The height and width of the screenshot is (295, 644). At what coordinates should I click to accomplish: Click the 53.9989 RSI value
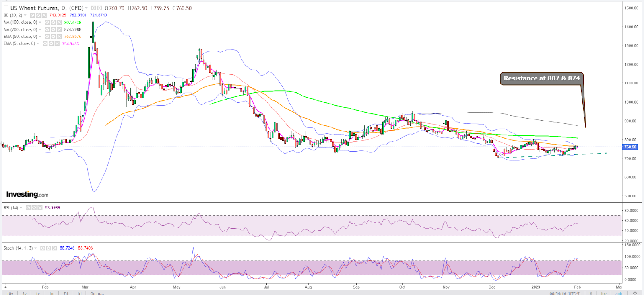click(x=53, y=208)
